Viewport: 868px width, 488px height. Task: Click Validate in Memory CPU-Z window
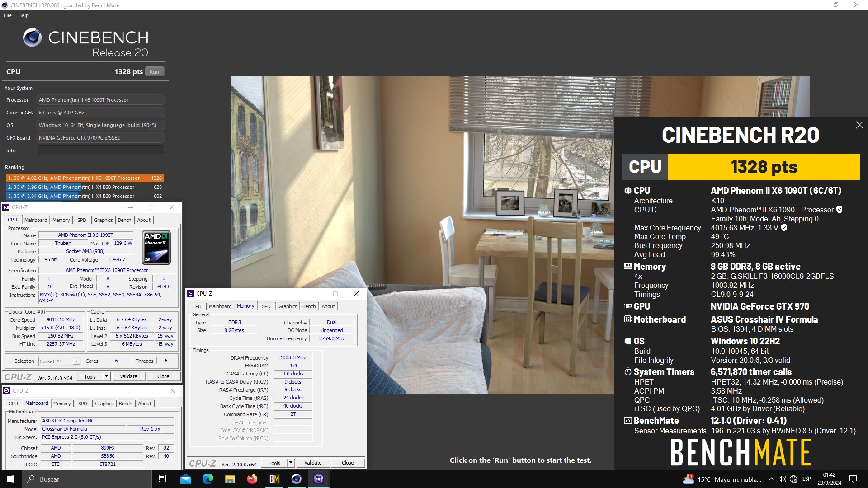coord(313,463)
